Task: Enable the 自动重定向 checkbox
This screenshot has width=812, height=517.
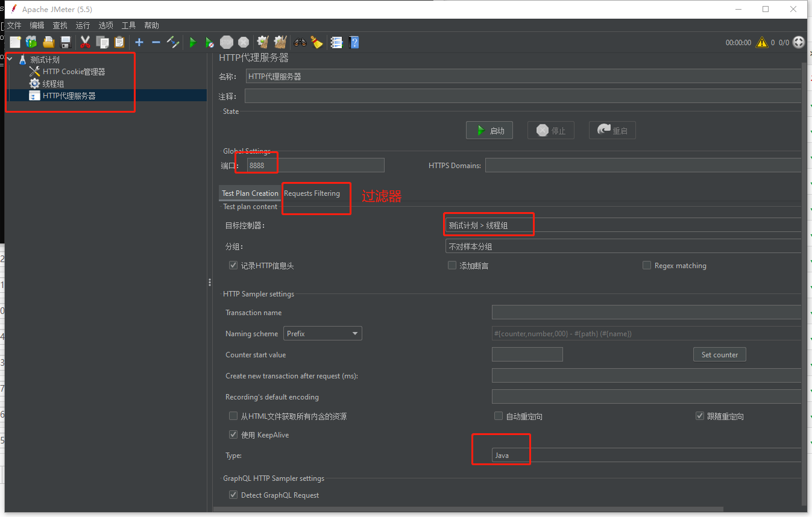Action: [499, 416]
